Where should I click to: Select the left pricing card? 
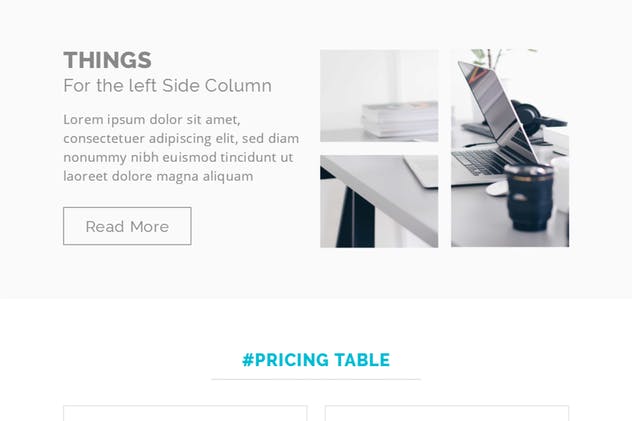[x=185, y=413]
